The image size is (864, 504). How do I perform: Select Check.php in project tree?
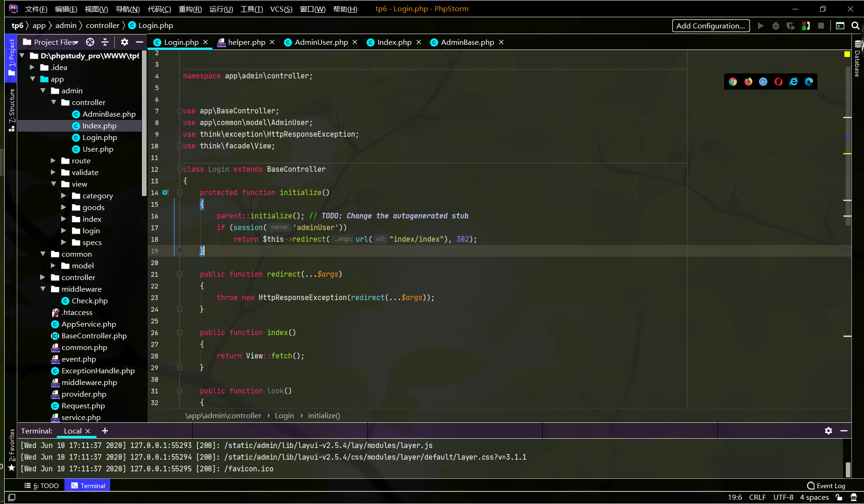coord(90,301)
